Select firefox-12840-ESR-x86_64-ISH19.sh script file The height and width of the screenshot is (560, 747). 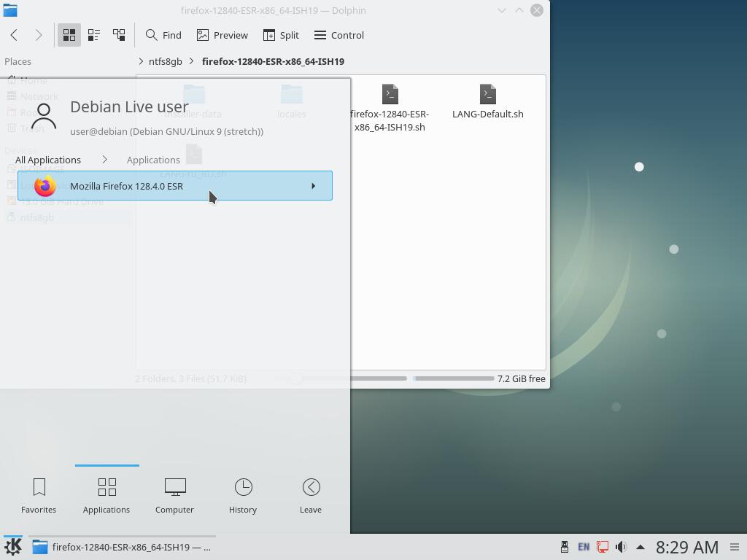point(390,108)
